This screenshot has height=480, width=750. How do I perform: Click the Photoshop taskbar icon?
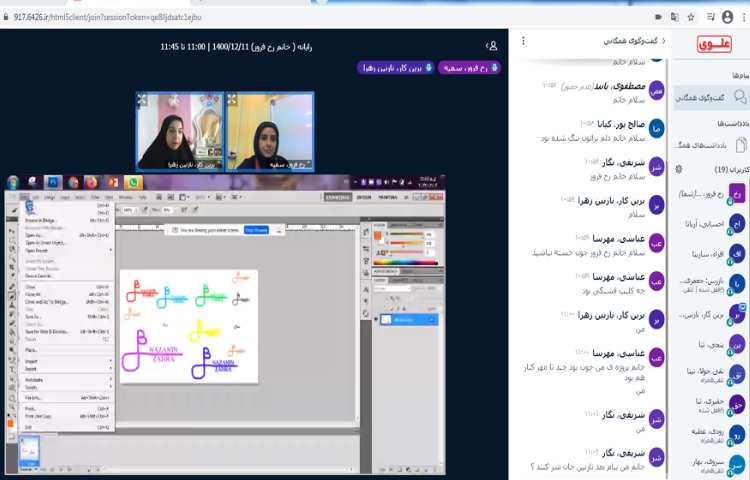[x=53, y=182]
